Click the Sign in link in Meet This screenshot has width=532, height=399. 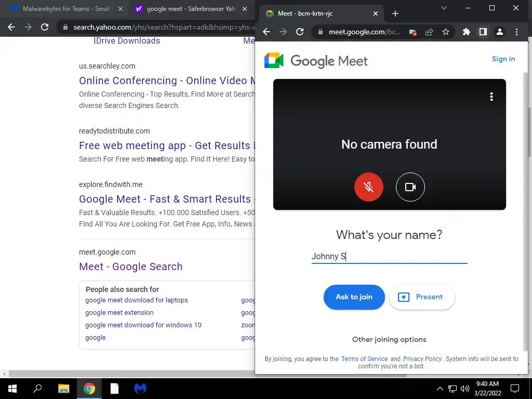(503, 59)
